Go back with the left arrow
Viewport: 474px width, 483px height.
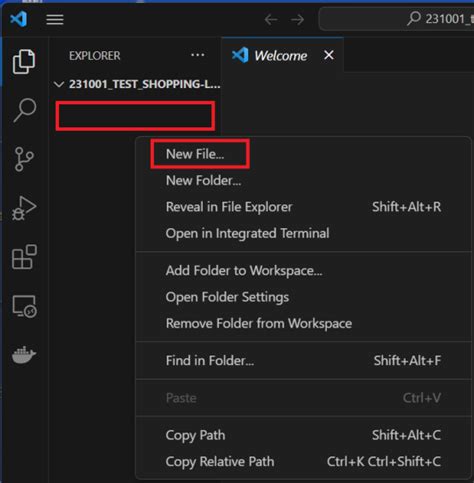(271, 19)
